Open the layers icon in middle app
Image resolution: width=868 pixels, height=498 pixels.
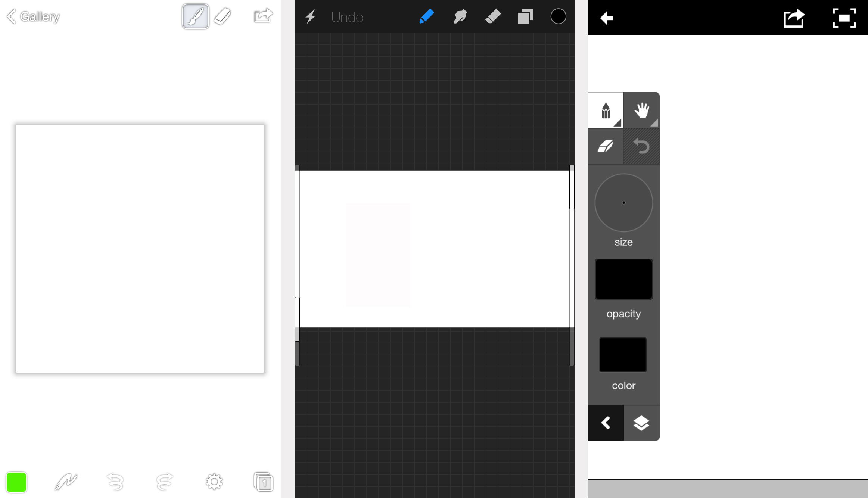point(525,16)
